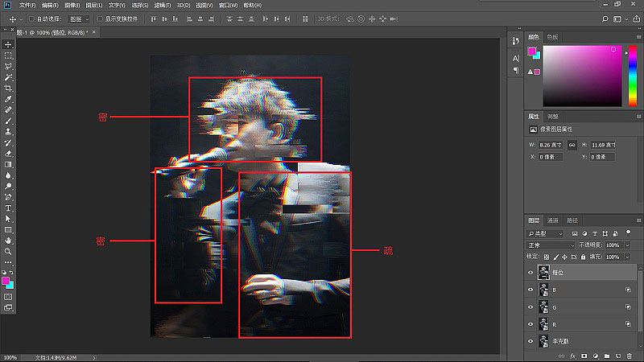Viewport: 644px width, 362px height.
Task: Open the 图像(I) menu
Action: (72, 6)
